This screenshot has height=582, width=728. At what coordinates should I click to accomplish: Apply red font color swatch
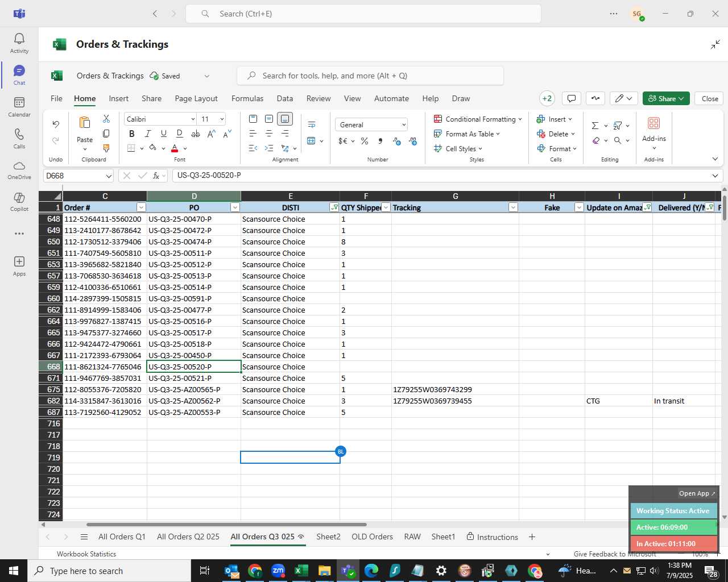pos(175,148)
